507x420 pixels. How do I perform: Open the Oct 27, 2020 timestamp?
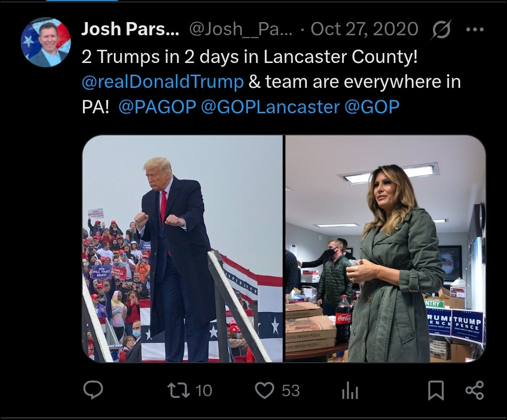pyautogui.click(x=364, y=29)
